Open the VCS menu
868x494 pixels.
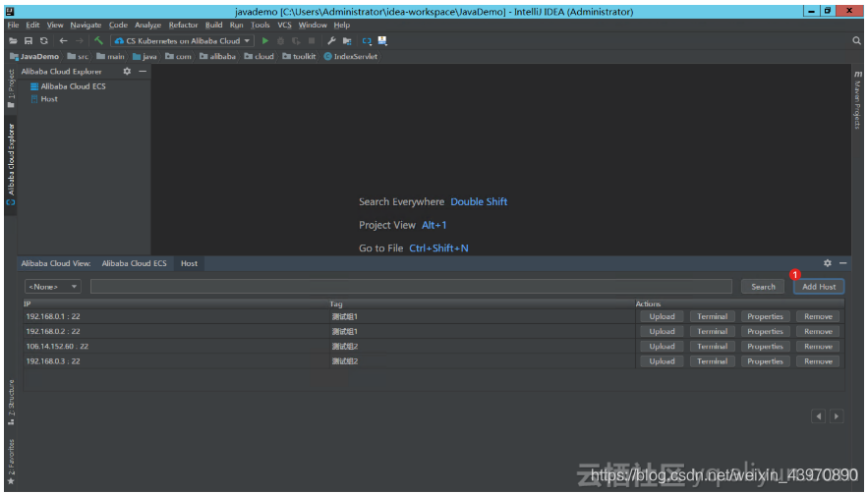(284, 25)
